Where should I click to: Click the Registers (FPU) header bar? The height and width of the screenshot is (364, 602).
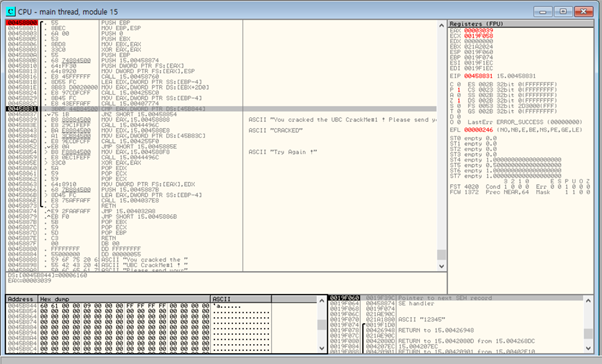tap(521, 24)
